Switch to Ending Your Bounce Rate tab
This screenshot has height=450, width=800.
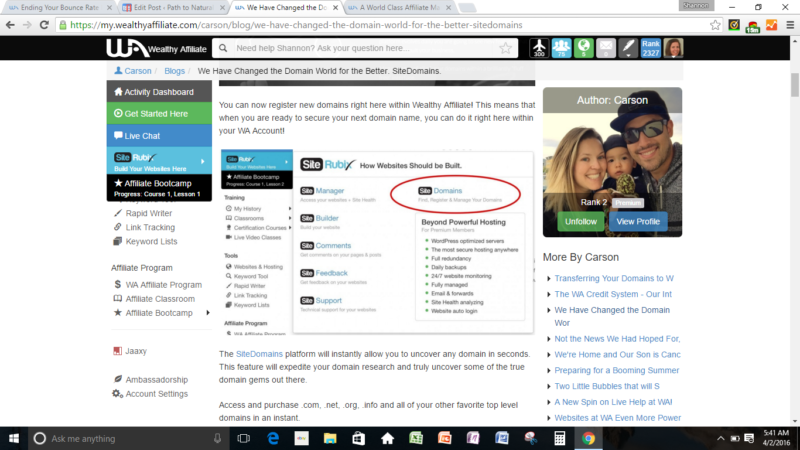point(59,8)
